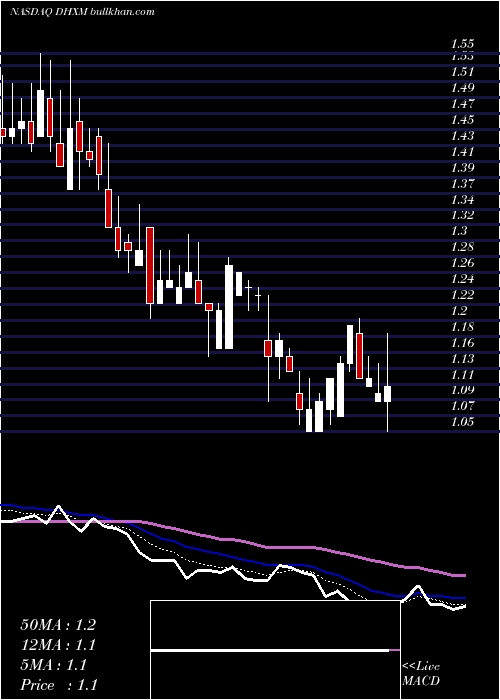Viewport: 500px width, 700px height.
Task: Click the NASDAQ DHXM bullkhan.com chart title
Action: coord(82,12)
